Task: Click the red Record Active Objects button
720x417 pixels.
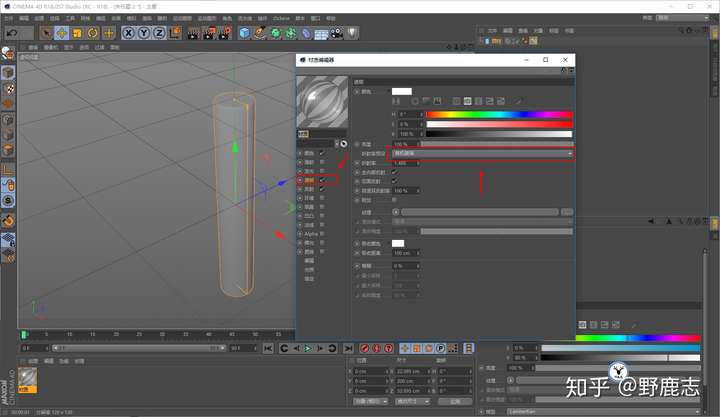Action: 365,349
